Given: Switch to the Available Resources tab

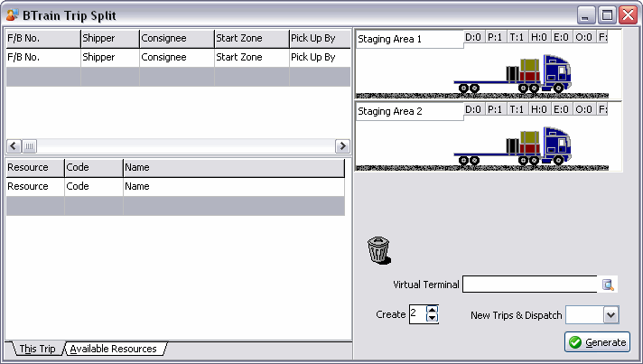Looking at the screenshot, I should click(x=114, y=349).
